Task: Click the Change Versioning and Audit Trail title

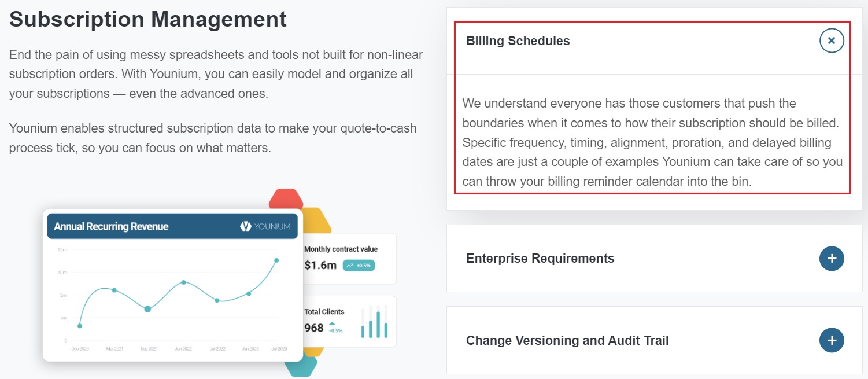Action: tap(567, 341)
